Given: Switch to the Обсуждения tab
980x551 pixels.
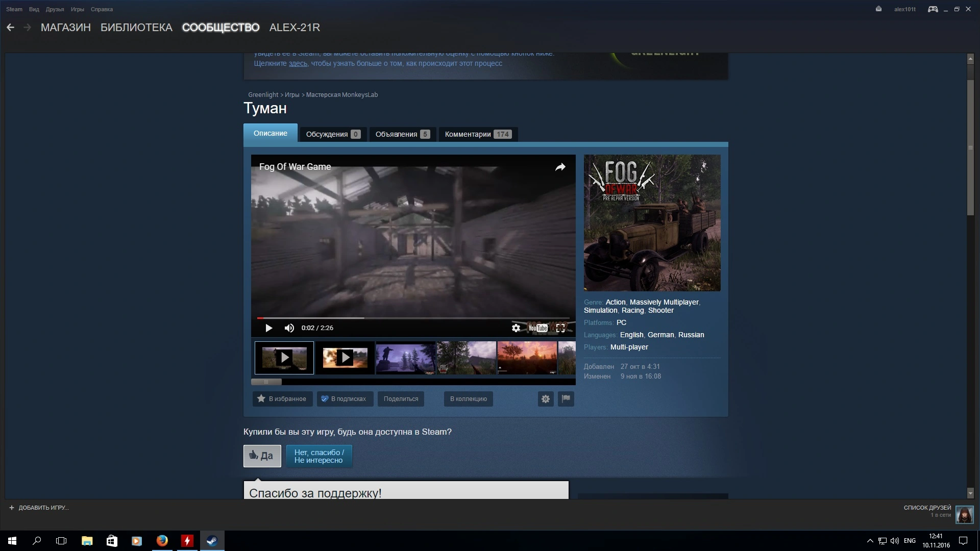Looking at the screenshot, I should point(333,134).
